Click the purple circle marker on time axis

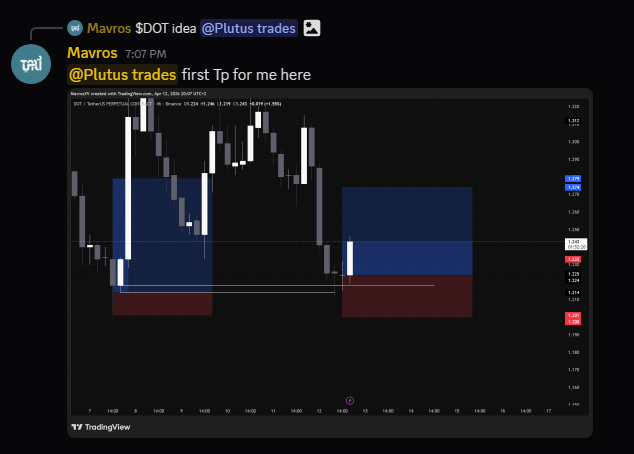pos(349,400)
